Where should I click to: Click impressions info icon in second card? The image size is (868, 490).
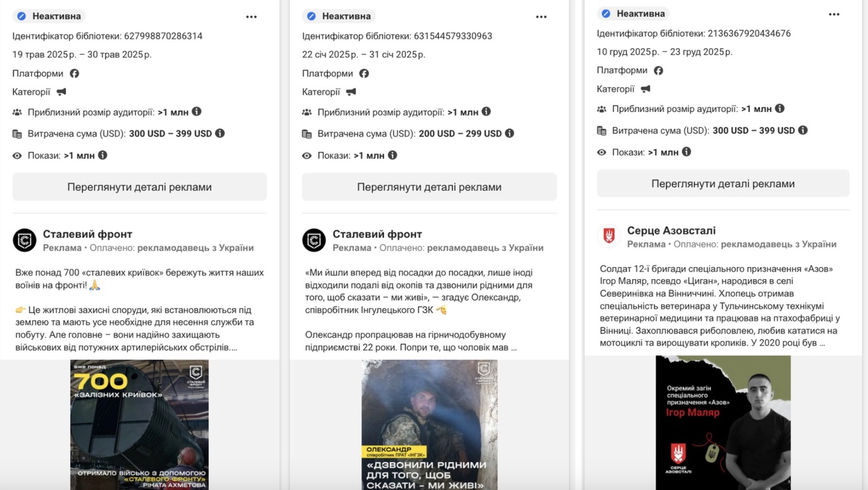coord(393,156)
